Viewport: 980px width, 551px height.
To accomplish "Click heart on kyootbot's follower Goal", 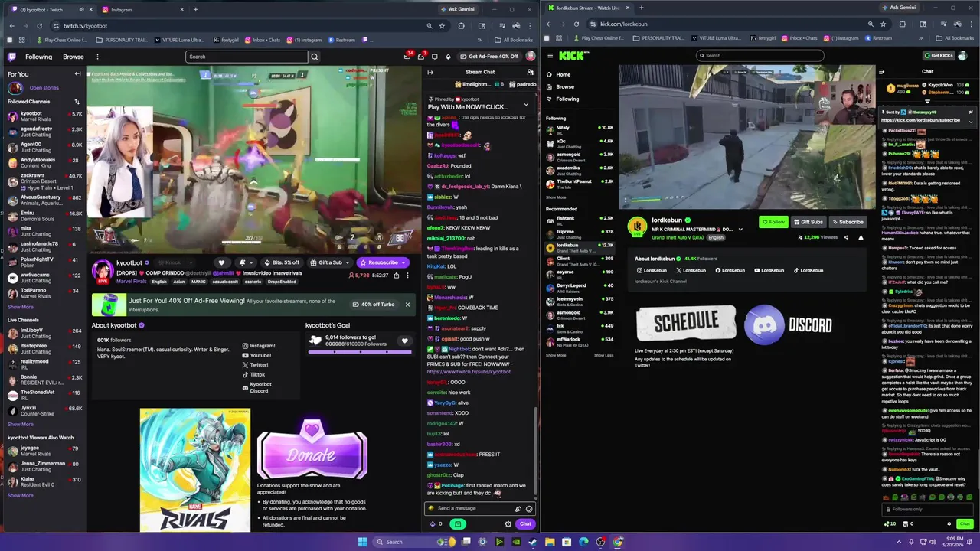I will [405, 341].
